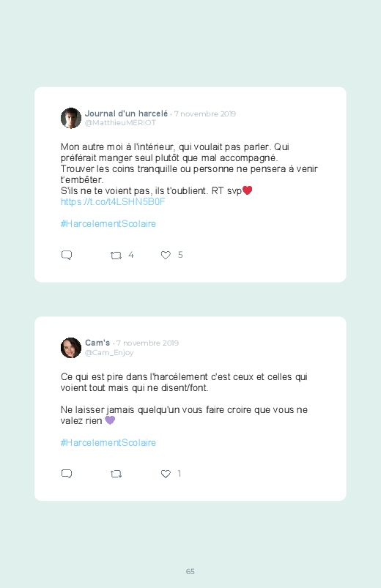Click reply icon on Journal d'un harcelé tweet
381x588 pixels.
point(67,256)
